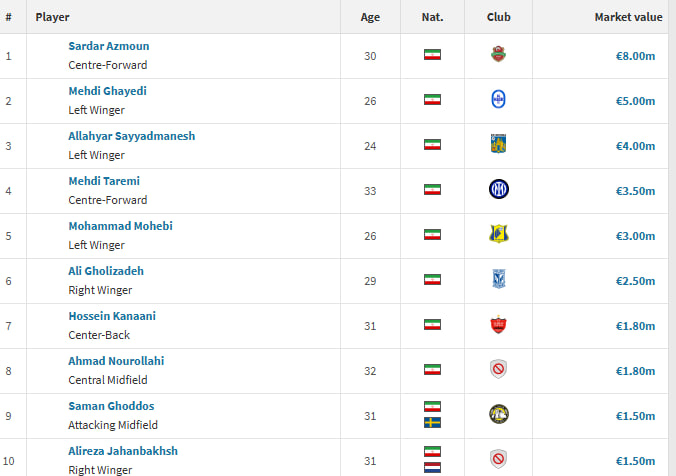Screen dimensions: 676x476
Task: Click Ahmad Nourollahi's without-club shield icon
Action: [x=498, y=370]
